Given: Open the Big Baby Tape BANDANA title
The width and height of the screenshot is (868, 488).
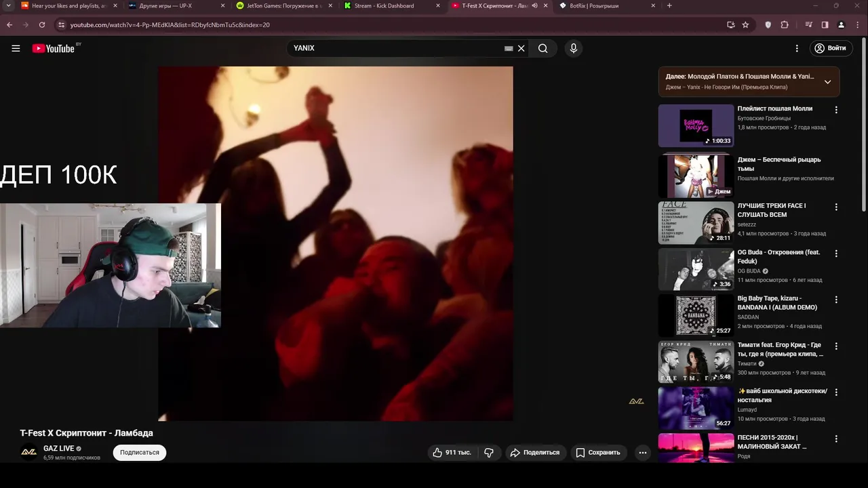Looking at the screenshot, I should (777, 303).
